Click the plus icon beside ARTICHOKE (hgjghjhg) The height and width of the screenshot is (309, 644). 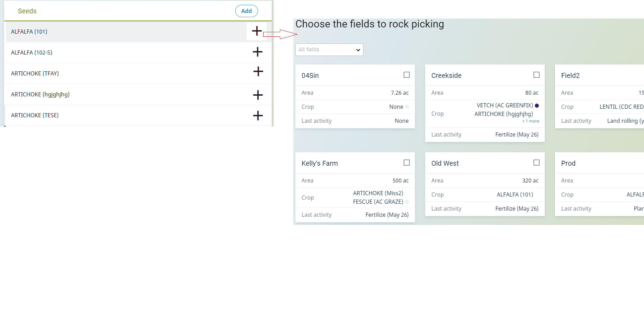[258, 95]
